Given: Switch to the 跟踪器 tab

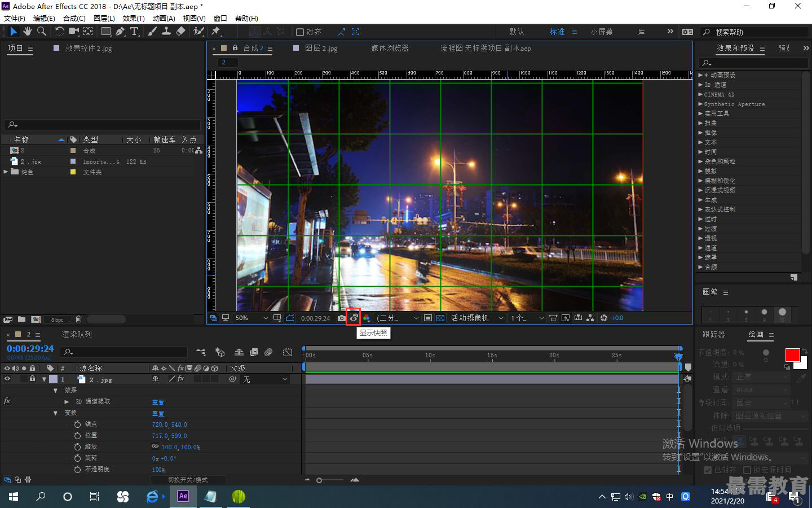Looking at the screenshot, I should tap(714, 334).
